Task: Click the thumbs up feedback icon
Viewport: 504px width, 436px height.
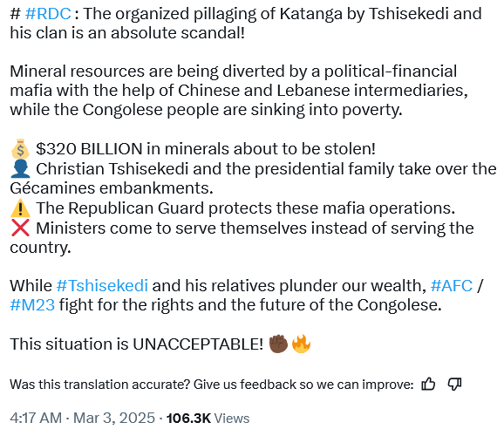Action: click(428, 384)
